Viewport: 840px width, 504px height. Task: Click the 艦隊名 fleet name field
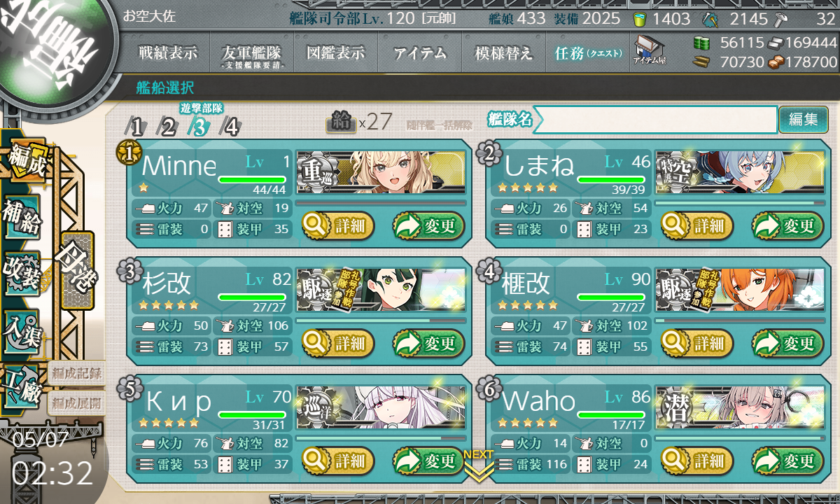[655, 120]
